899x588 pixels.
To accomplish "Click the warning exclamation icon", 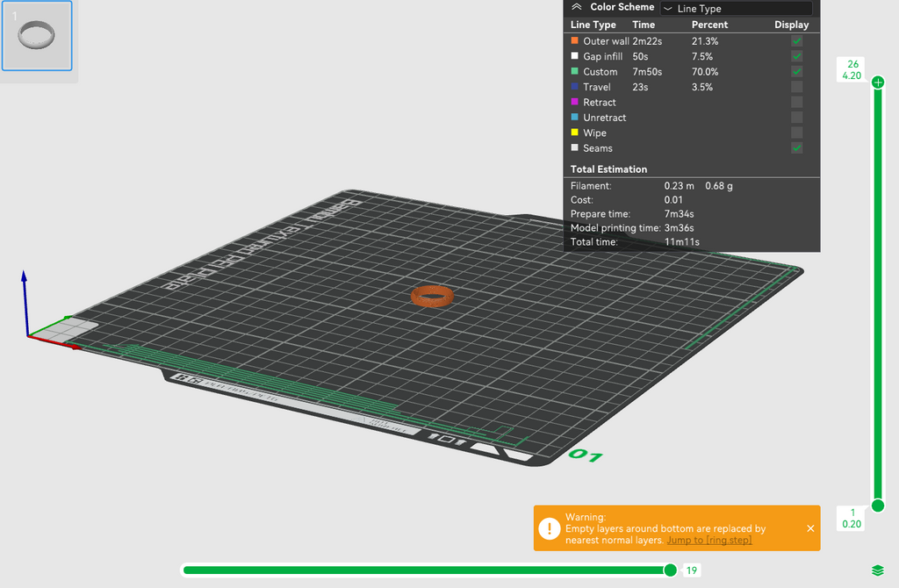I will (550, 528).
